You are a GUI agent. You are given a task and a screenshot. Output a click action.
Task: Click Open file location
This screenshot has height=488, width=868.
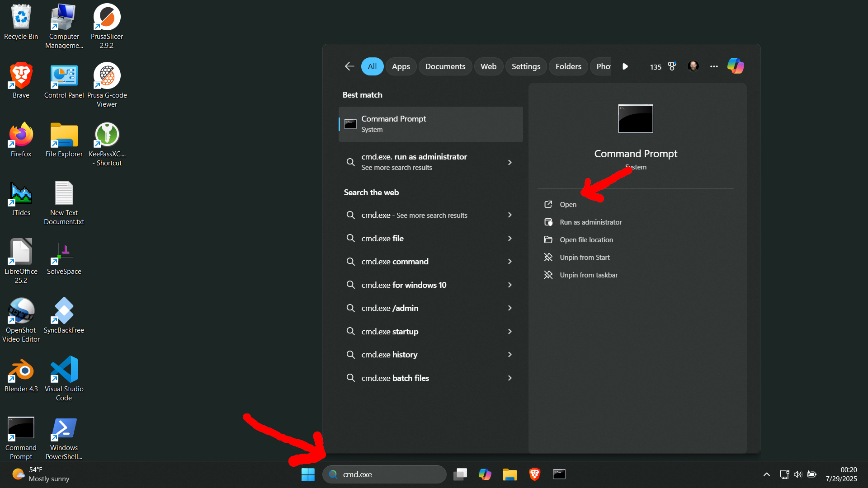(x=586, y=239)
